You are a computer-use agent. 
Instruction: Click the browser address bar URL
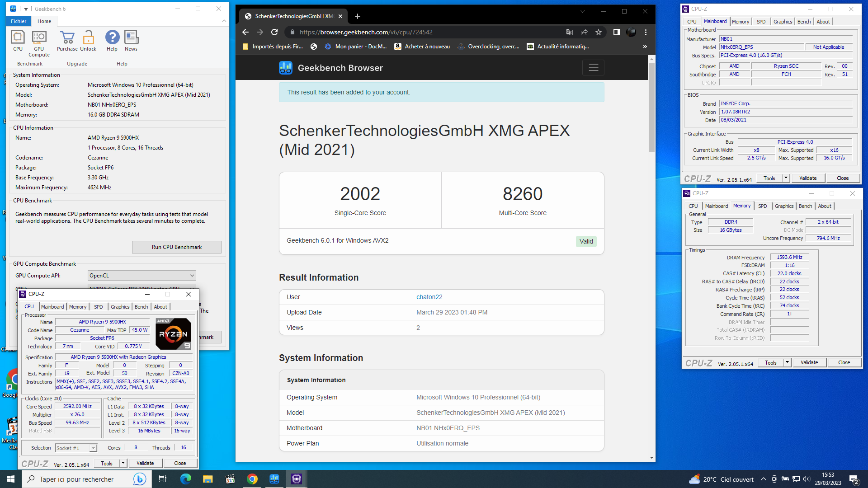tap(366, 32)
